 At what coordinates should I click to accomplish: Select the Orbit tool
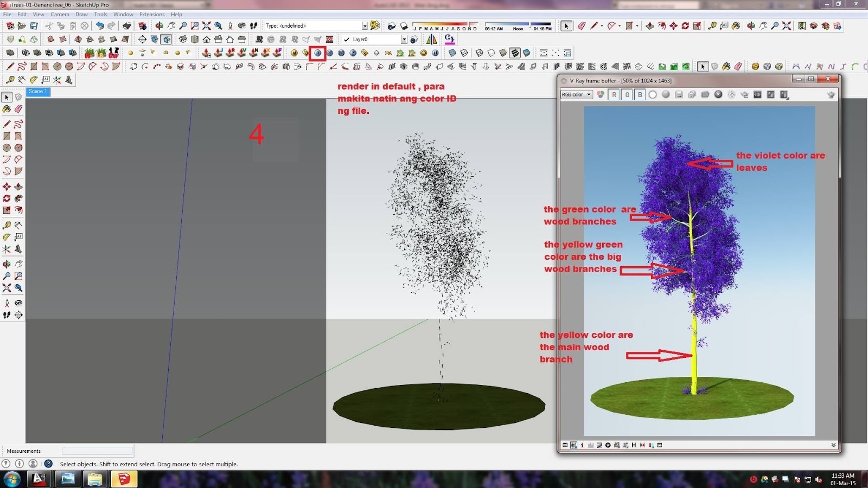(7, 264)
